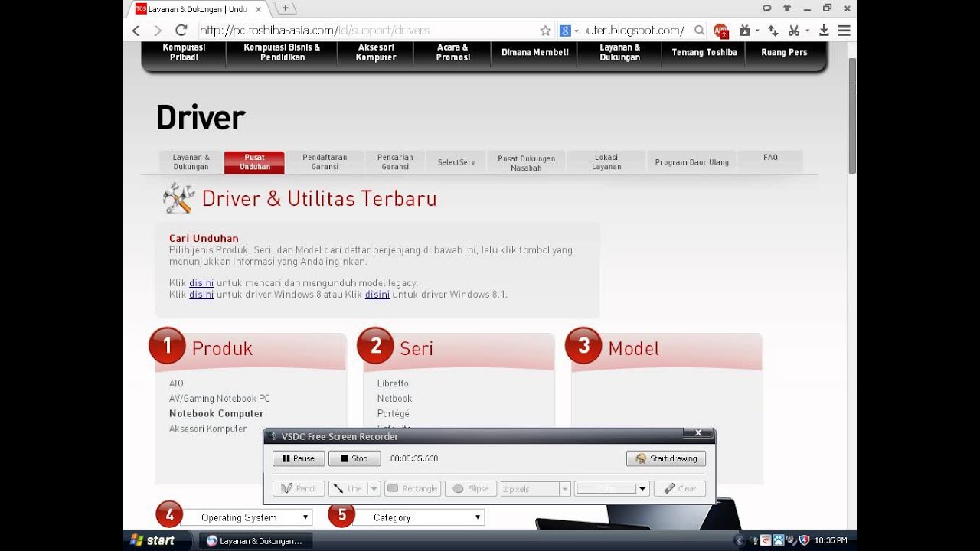
Task: Select AV/Gaming Notebook PC product
Action: click(x=220, y=399)
